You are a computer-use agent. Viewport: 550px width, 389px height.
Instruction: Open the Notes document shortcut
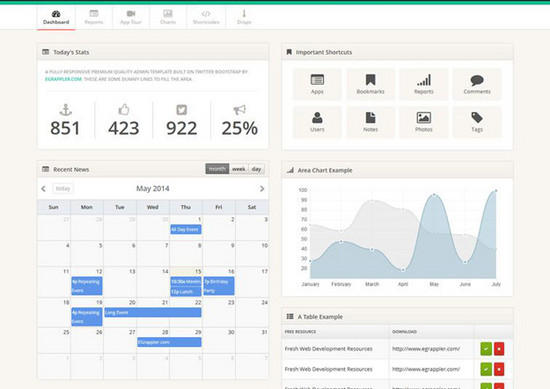coord(370,122)
